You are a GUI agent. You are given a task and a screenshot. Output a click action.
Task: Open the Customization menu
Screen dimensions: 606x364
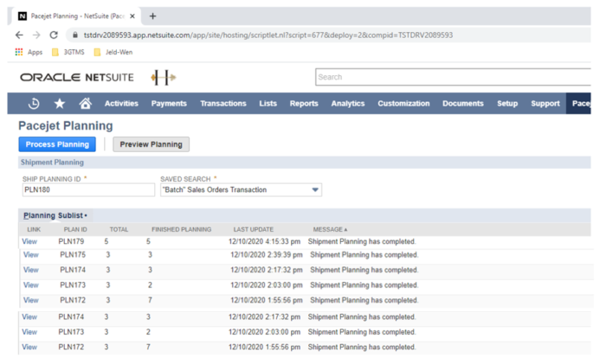403,104
